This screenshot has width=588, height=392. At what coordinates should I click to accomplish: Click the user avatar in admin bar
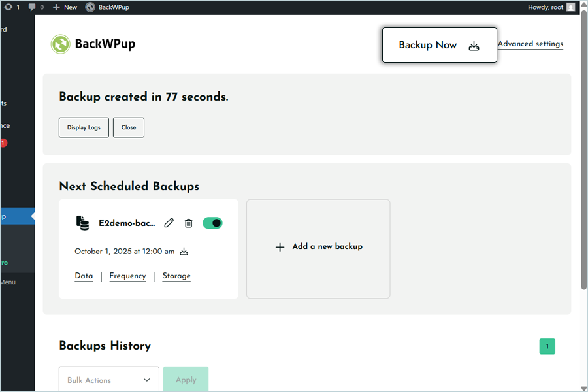point(570,7)
